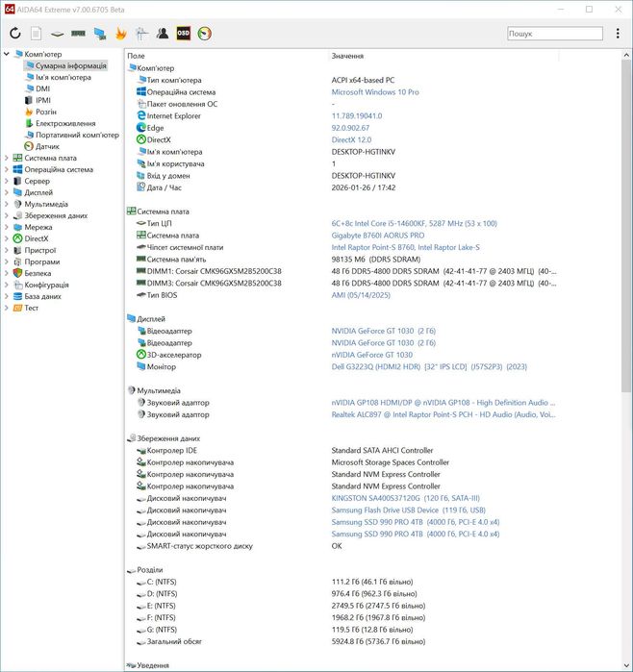Expand the Сервер tree node

(x=7, y=181)
